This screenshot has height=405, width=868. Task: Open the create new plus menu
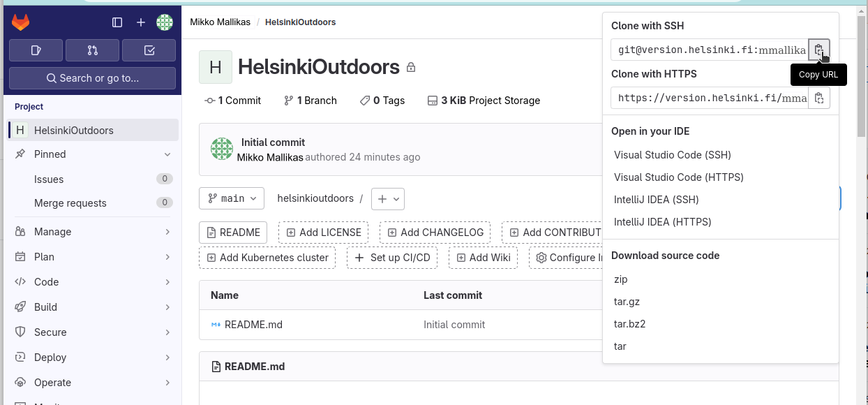(141, 22)
